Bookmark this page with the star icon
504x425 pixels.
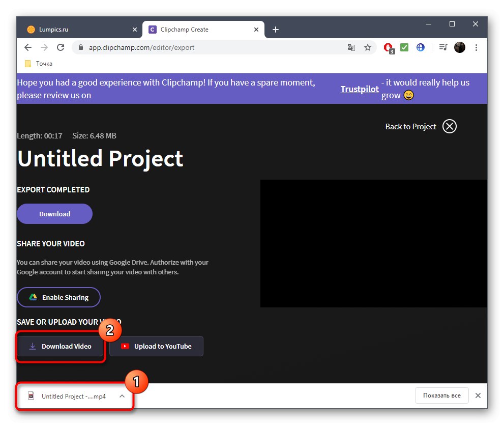[368, 47]
